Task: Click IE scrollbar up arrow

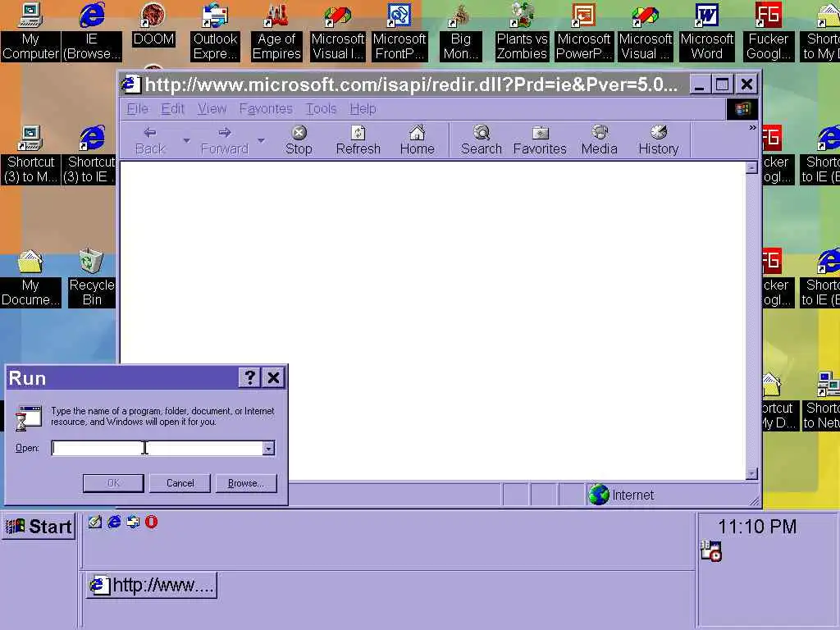Action: tap(751, 167)
